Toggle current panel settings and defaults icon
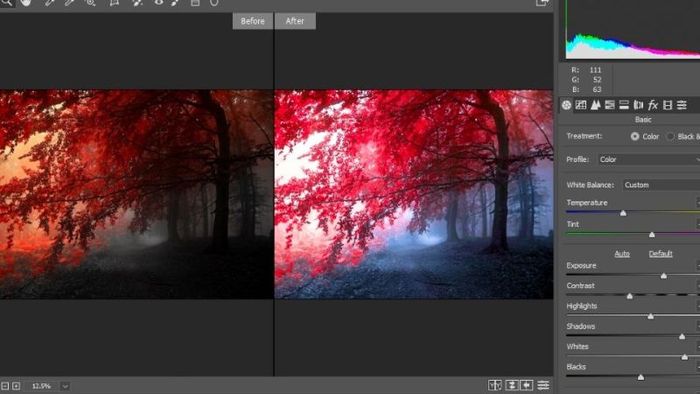The height and width of the screenshot is (394, 700). tap(543, 385)
